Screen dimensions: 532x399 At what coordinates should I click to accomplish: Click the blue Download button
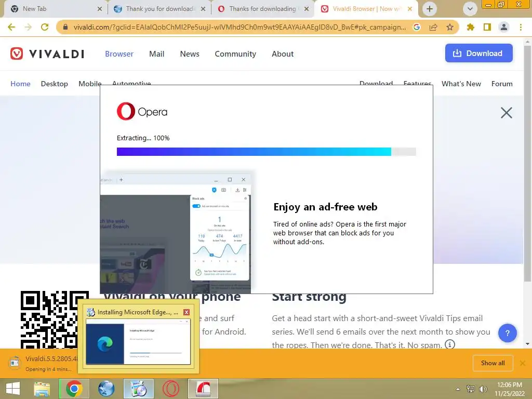[x=478, y=53]
